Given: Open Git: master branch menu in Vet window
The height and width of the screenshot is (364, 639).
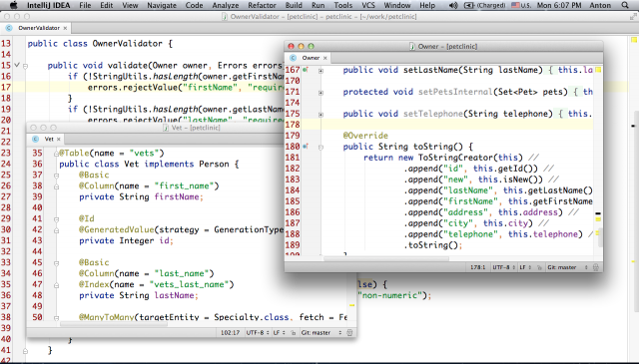Looking at the screenshot, I should (x=321, y=333).
